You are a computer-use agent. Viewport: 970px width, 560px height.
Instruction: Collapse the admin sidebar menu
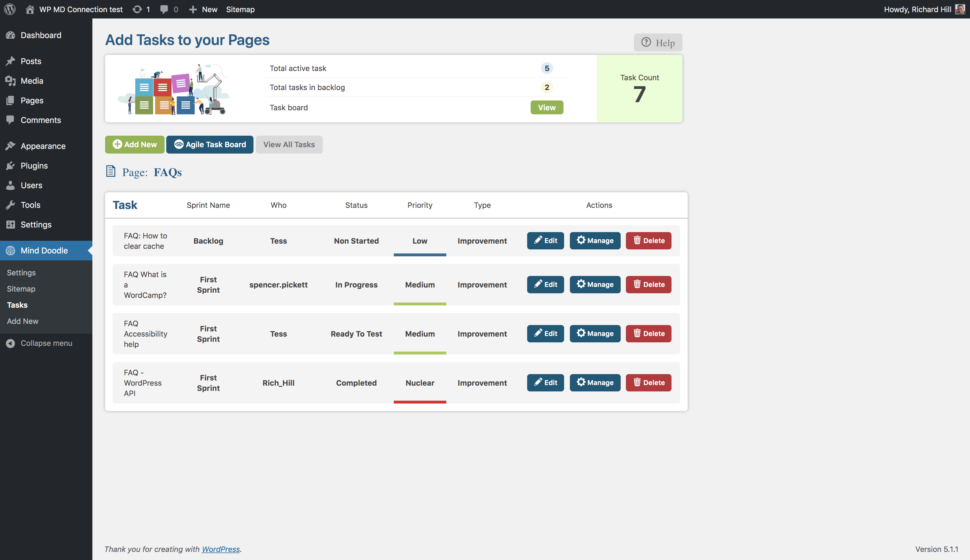[x=46, y=343]
